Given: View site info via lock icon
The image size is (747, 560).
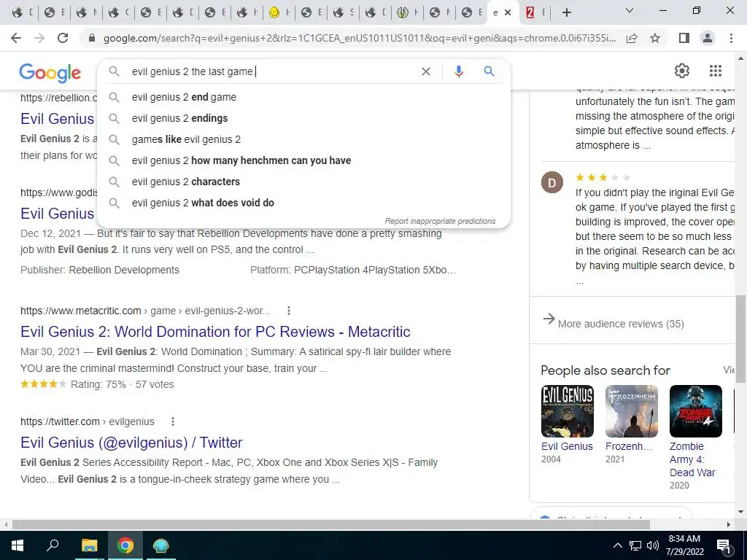Looking at the screenshot, I should tap(93, 38).
